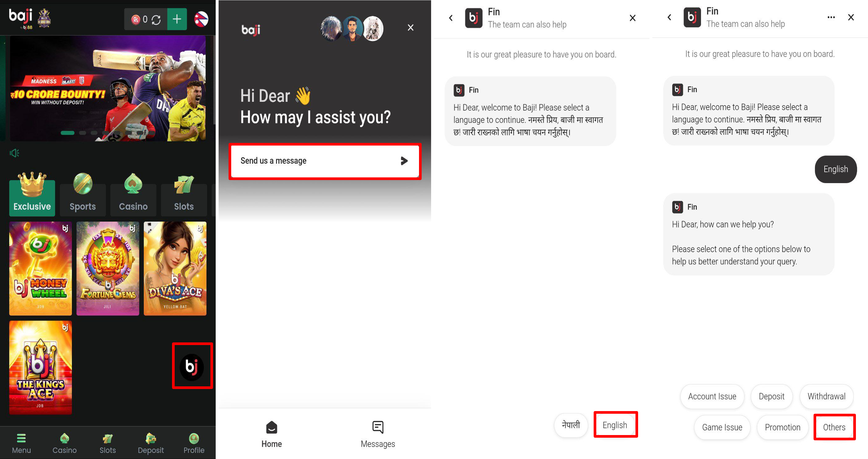
Task: Click Send us a message
Action: point(325,161)
